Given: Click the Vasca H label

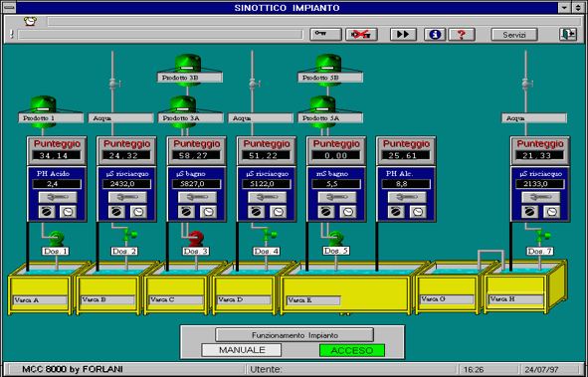Looking at the screenshot, I should pyautogui.click(x=516, y=299).
